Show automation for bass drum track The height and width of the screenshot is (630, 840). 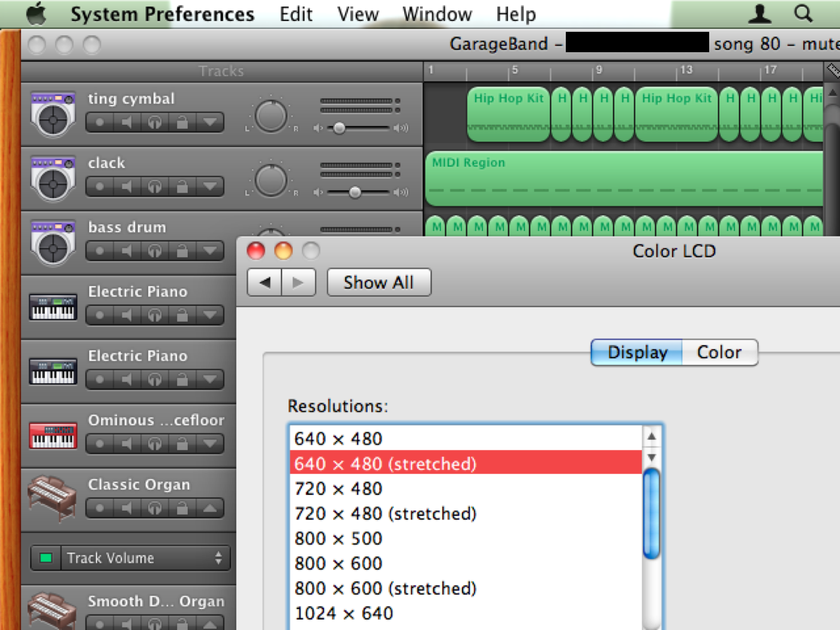(210, 251)
